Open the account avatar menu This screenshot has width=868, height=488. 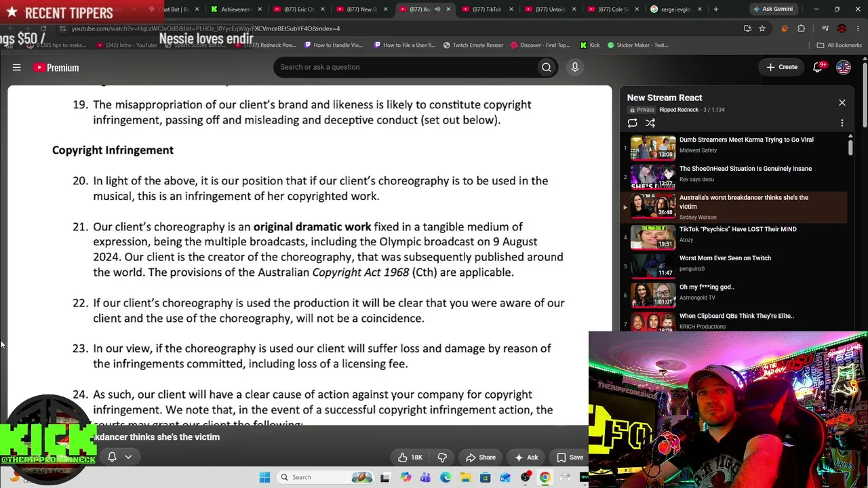click(x=844, y=67)
